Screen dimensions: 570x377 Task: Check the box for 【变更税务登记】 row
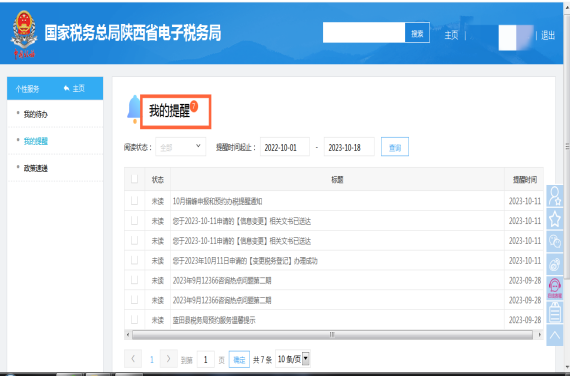tap(135, 260)
